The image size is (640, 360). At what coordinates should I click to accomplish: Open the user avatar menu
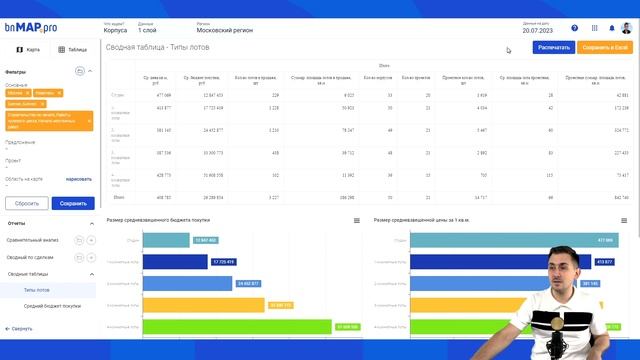627,28
